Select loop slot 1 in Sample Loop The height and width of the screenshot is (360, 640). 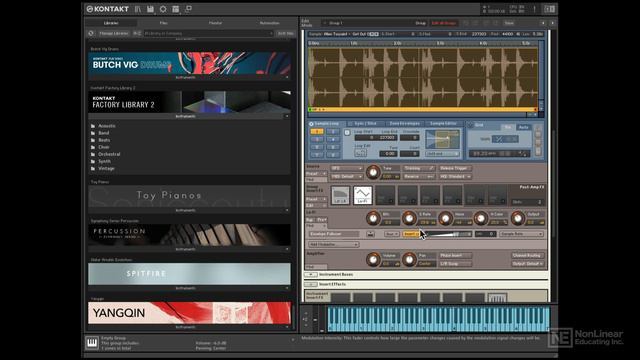click(x=317, y=132)
